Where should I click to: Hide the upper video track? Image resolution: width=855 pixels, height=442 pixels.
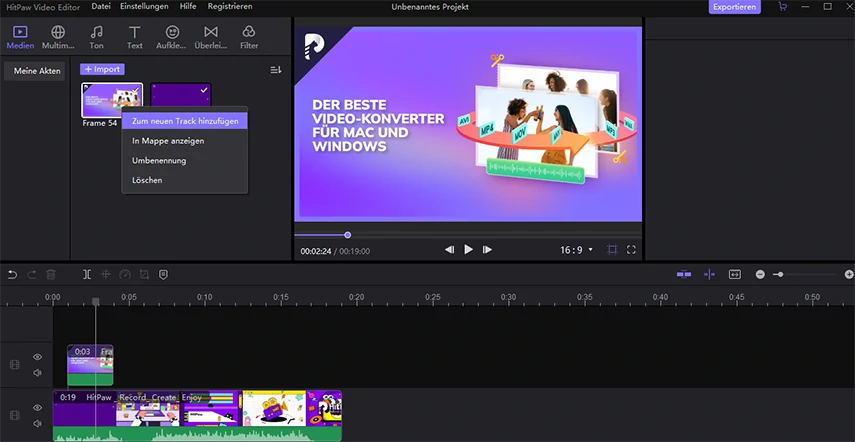[37, 357]
